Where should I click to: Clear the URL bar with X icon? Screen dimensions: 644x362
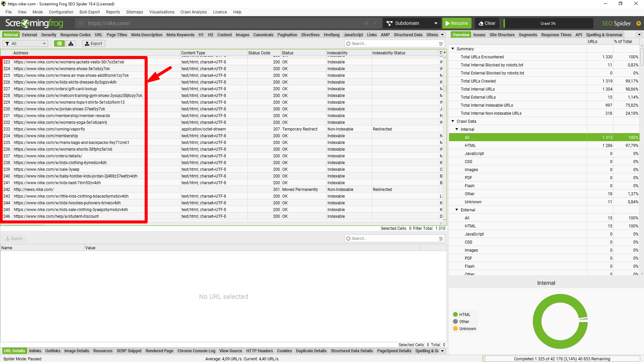[366, 23]
